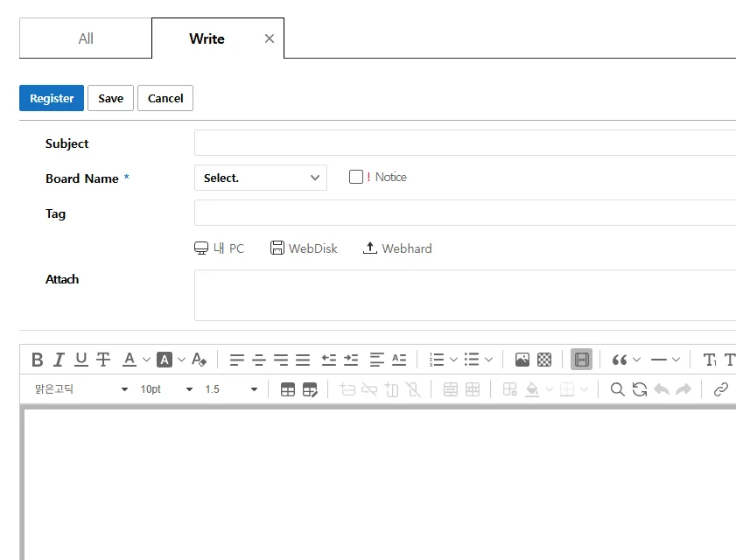Apply italic formatting
The width and height of the screenshot is (736, 560).
(x=59, y=360)
